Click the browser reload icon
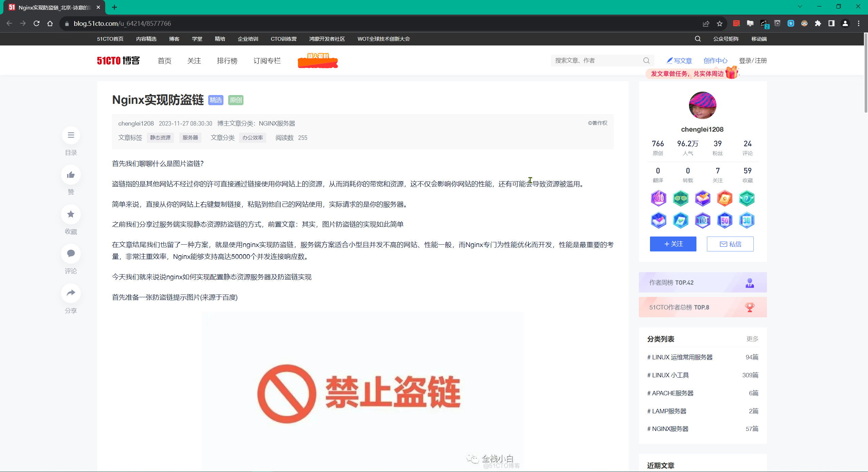This screenshot has height=472, width=868. click(37, 23)
